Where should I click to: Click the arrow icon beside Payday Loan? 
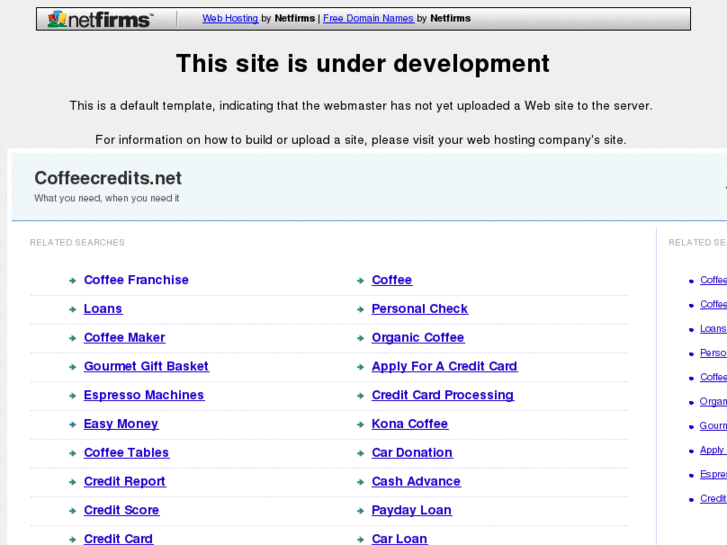[x=360, y=511]
